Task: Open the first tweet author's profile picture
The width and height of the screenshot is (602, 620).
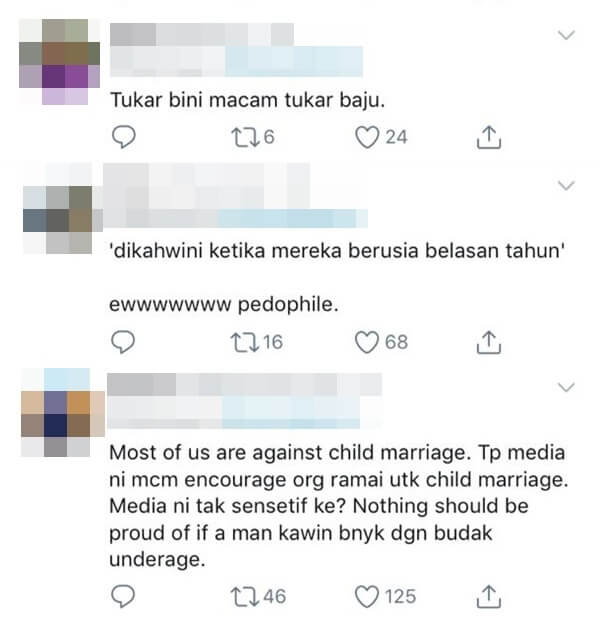Action: (x=59, y=62)
